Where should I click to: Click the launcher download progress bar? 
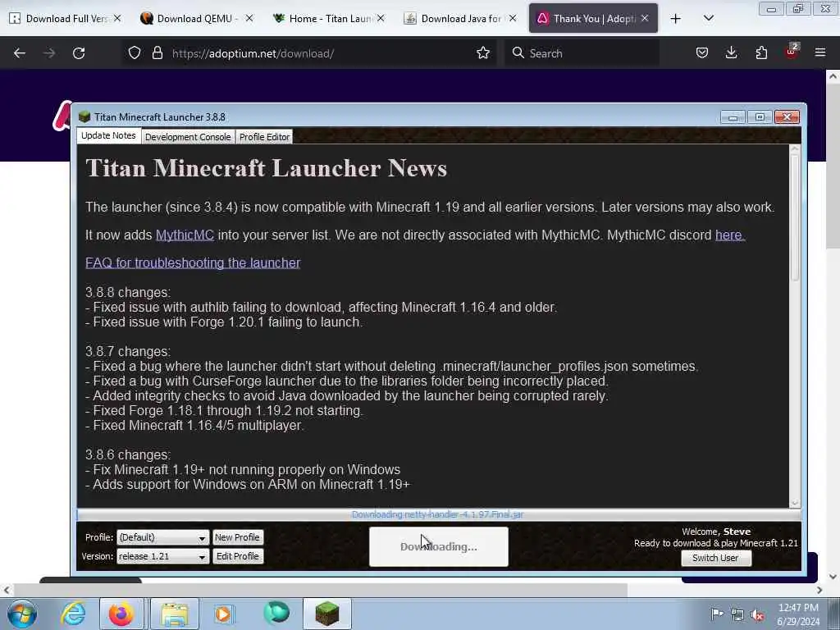[439, 514]
